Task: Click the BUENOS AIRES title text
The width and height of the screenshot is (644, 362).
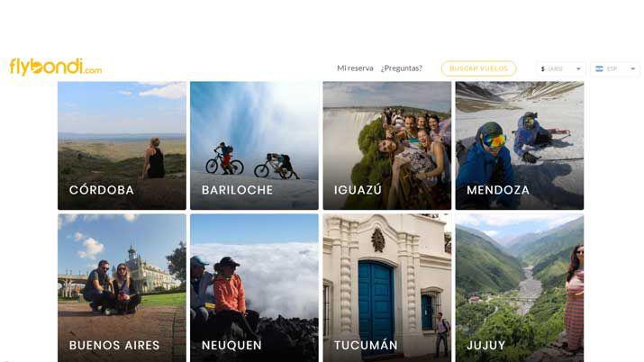Action: point(114,345)
